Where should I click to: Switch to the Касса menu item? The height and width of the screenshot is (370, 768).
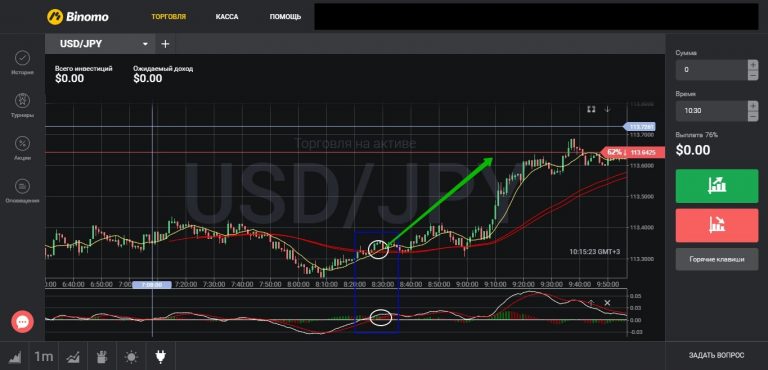(227, 17)
